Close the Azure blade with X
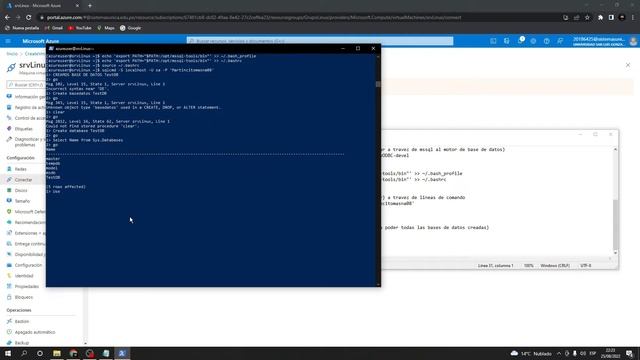The width and height of the screenshot is (640, 360). (x=628, y=65)
